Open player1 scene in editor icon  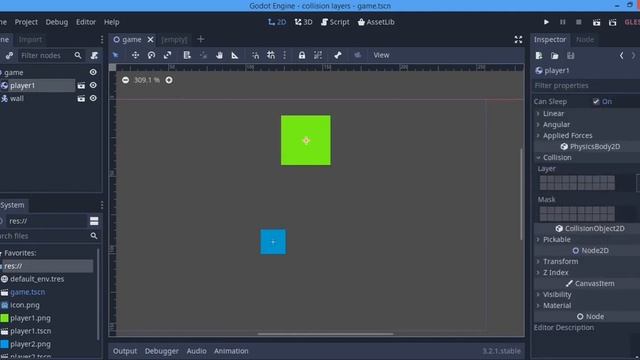81,85
